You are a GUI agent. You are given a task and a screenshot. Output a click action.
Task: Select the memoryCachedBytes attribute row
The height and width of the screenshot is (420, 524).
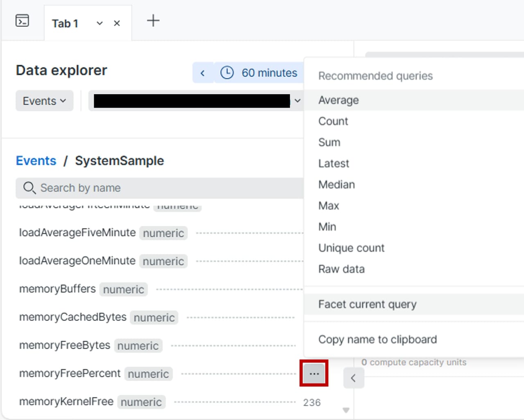(73, 317)
